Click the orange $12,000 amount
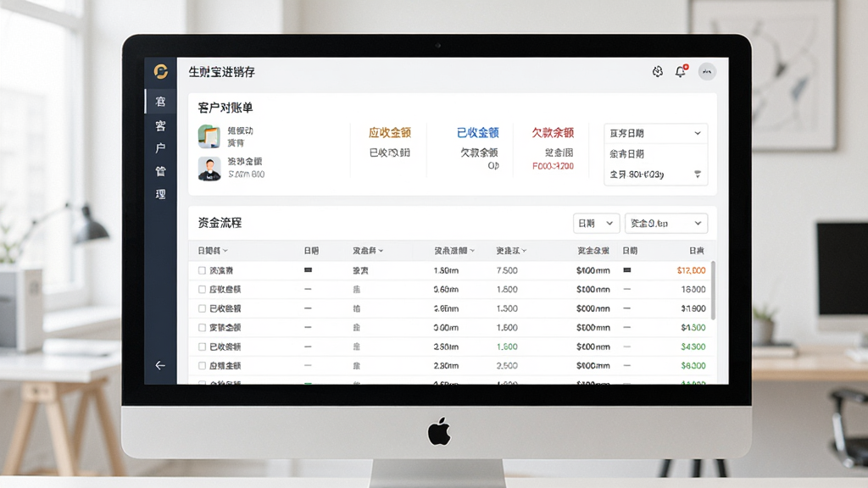868x488 pixels. click(x=691, y=270)
